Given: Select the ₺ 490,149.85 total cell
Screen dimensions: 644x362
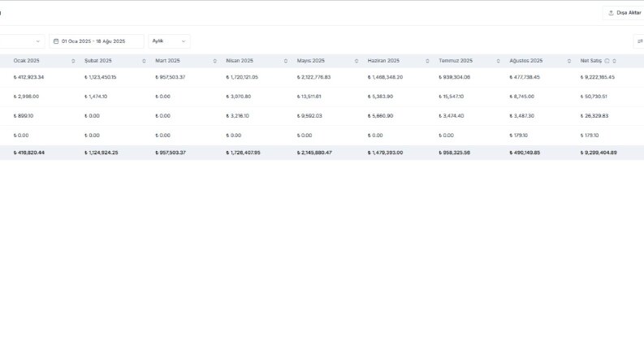Looking at the screenshot, I should click(x=525, y=153).
